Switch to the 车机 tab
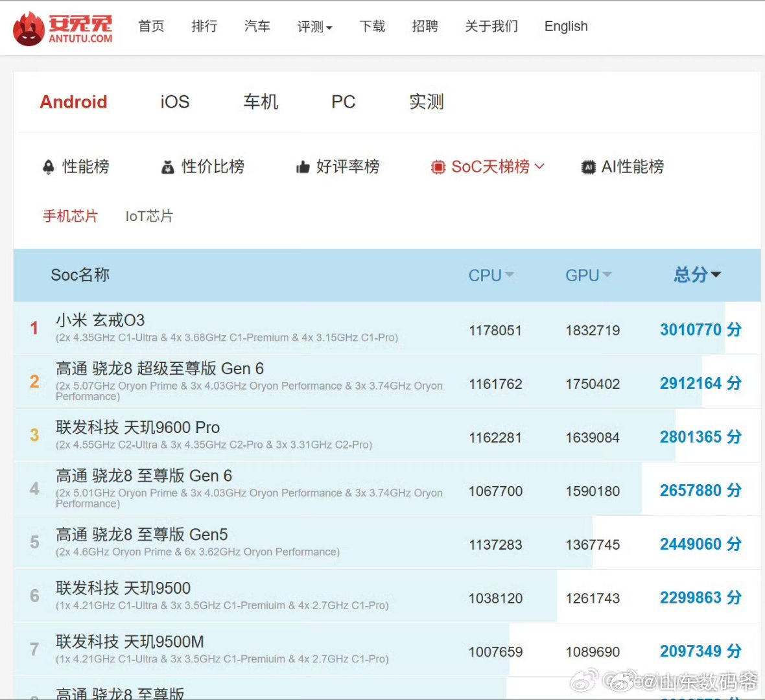765x700 pixels. click(261, 102)
